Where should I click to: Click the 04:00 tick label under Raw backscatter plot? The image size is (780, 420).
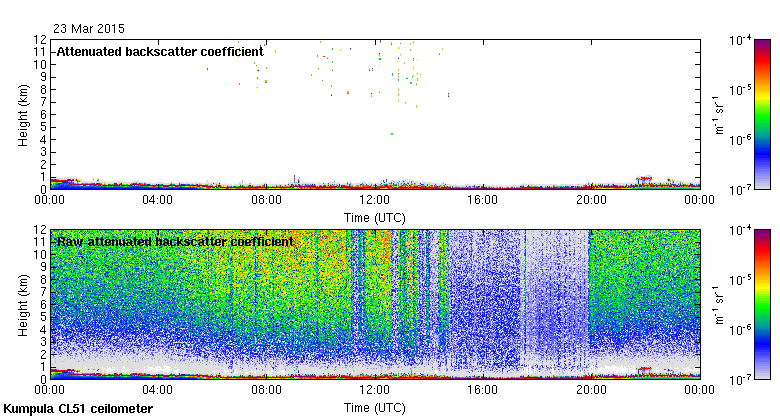coord(158,390)
